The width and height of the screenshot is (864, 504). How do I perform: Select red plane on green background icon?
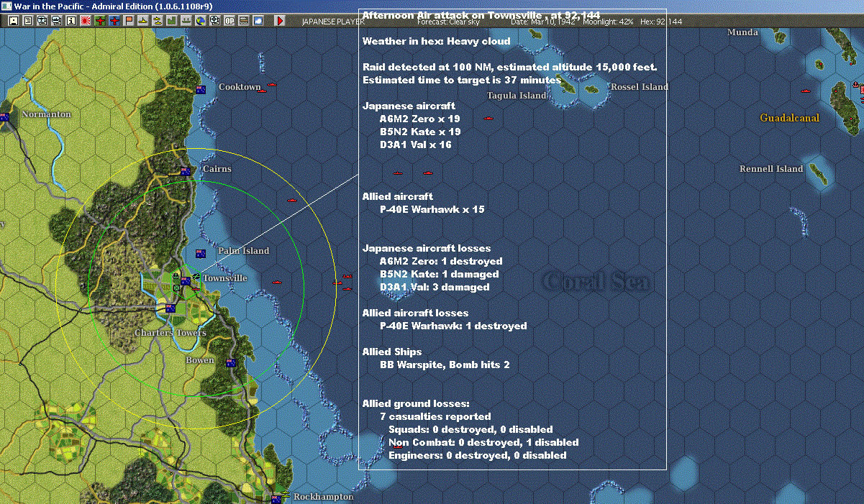100,21
